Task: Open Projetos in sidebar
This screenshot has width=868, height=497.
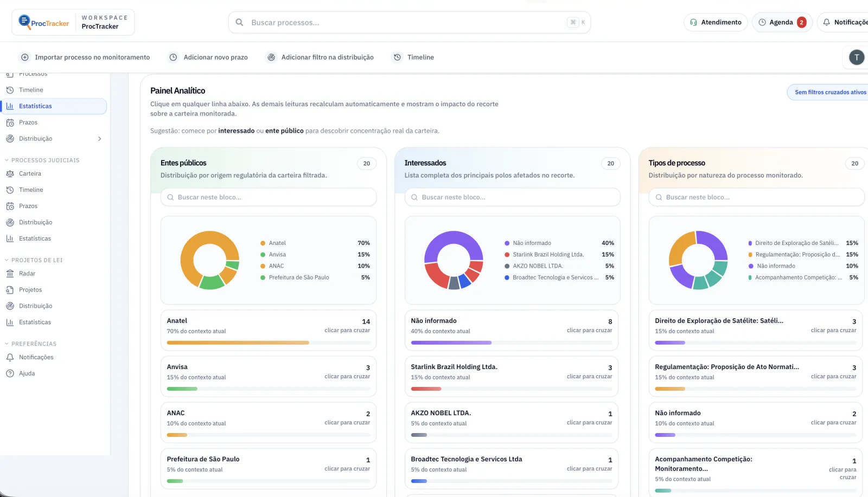Action: pyautogui.click(x=54, y=290)
